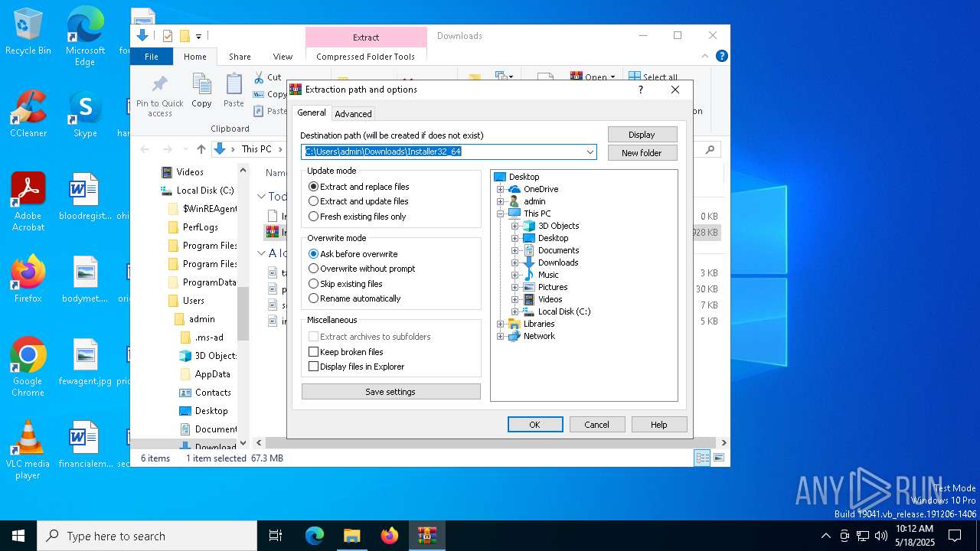Click the OK button
This screenshot has height=551, width=980.
(x=535, y=425)
